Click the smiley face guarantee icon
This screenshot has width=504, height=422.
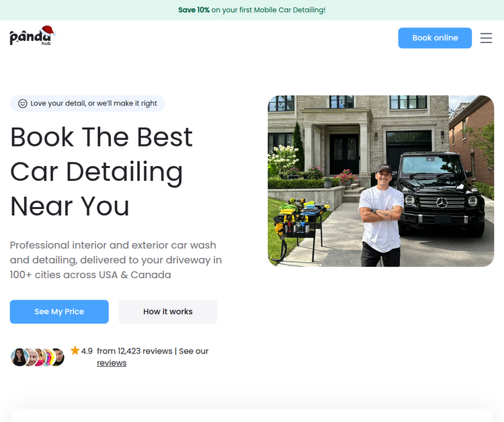[22, 103]
